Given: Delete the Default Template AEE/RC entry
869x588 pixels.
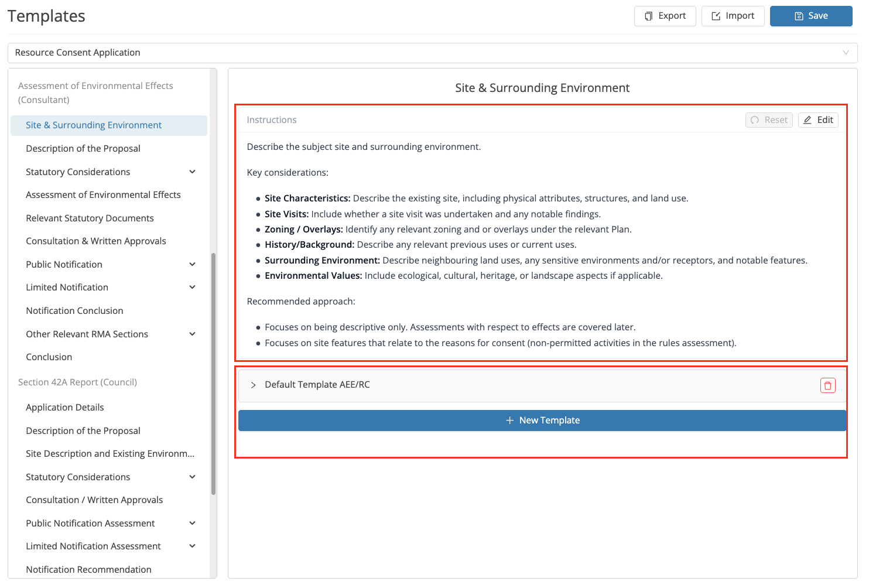Looking at the screenshot, I should (827, 385).
